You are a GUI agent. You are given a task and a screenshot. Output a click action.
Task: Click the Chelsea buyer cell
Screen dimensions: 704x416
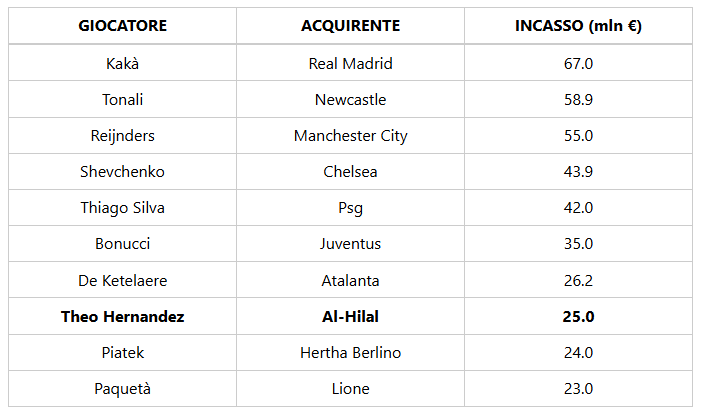350,172
